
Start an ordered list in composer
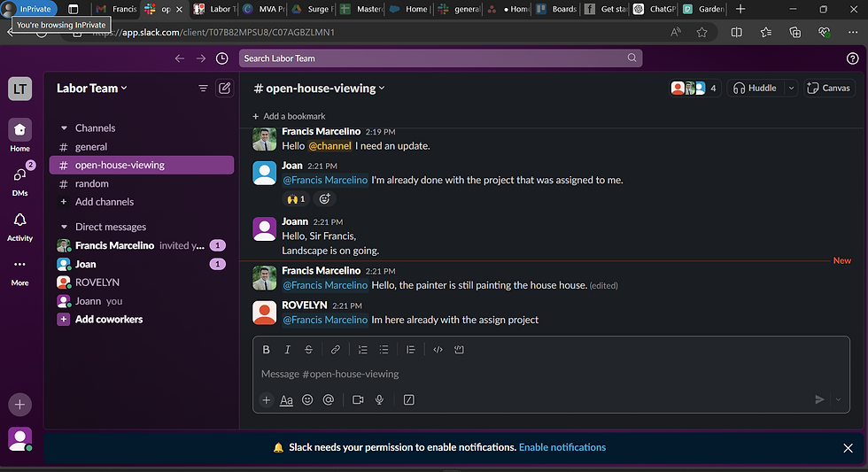[x=362, y=350]
